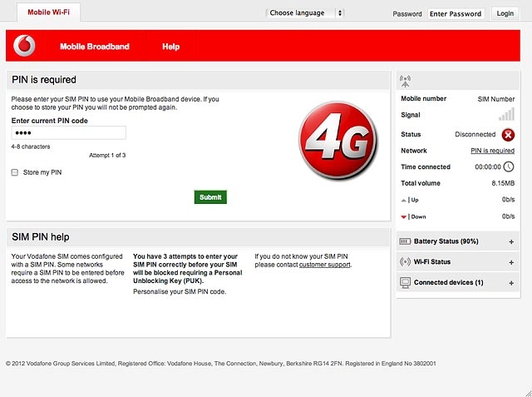
Task: Click the monitor icon for Connected devices
Action: coord(405,282)
